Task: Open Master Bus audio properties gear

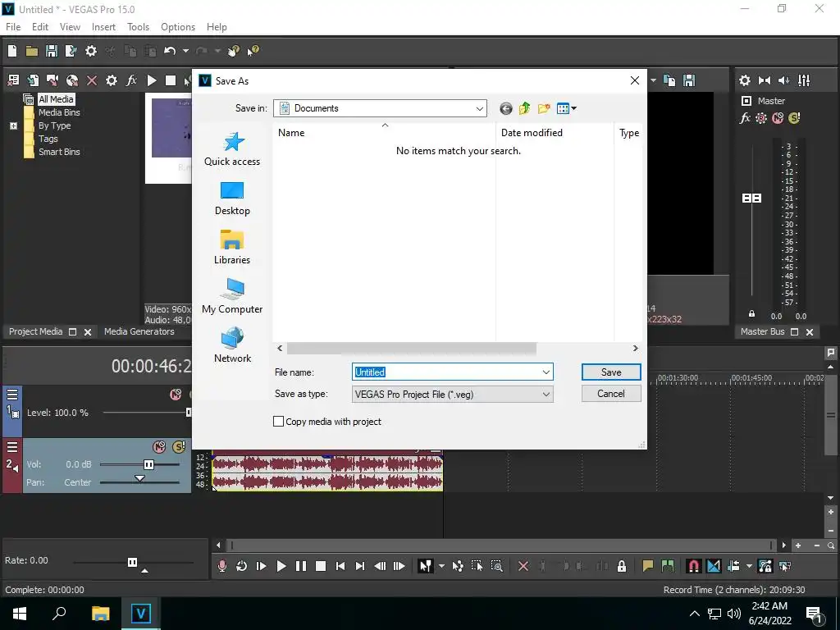Action: point(745,80)
